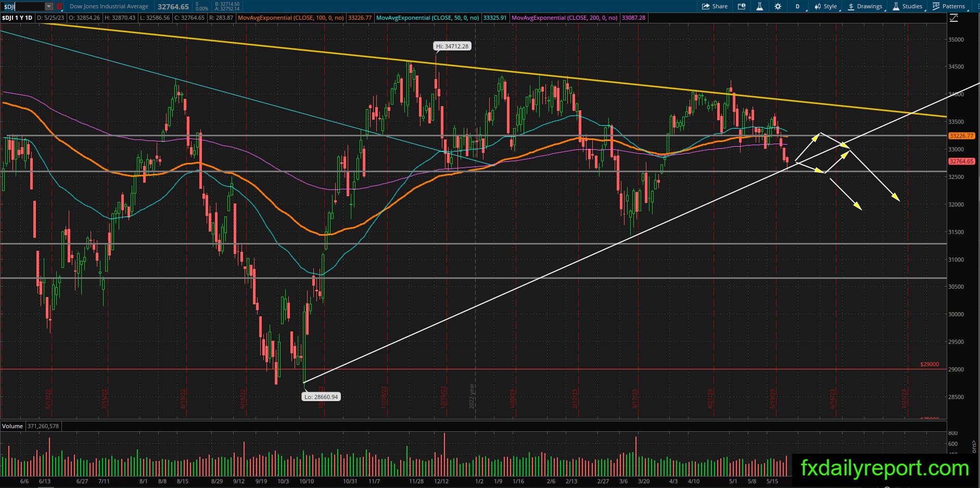
Task: Click the 6/6 date axis label
Action: pyautogui.click(x=24, y=481)
